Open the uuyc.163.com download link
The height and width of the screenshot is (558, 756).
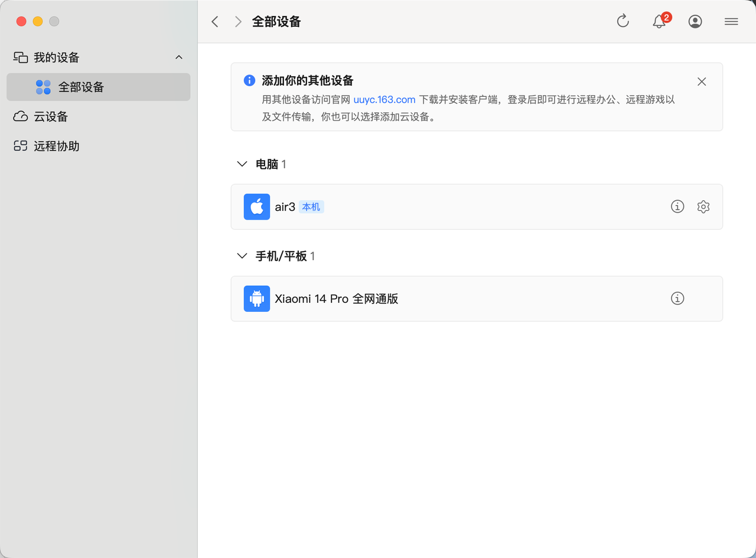tap(384, 99)
